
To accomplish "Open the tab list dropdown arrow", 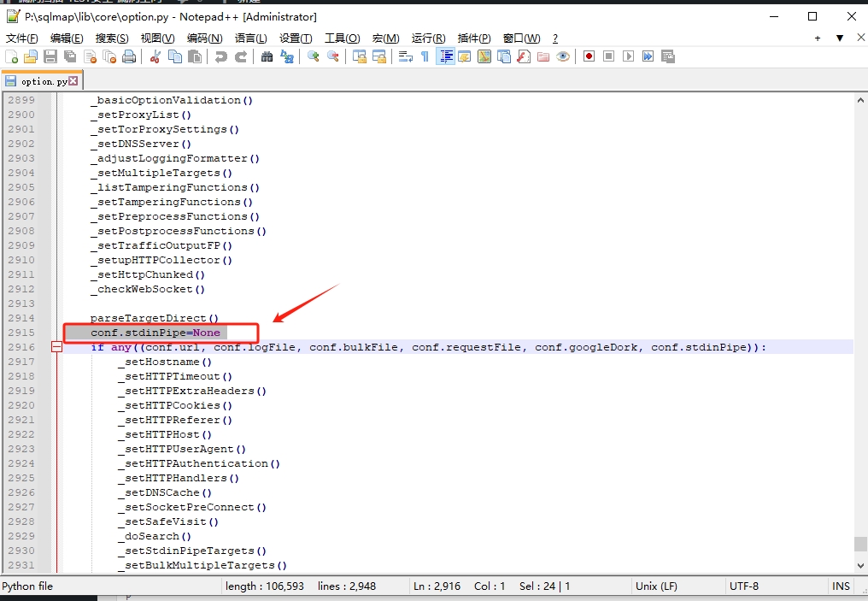I will coord(840,38).
